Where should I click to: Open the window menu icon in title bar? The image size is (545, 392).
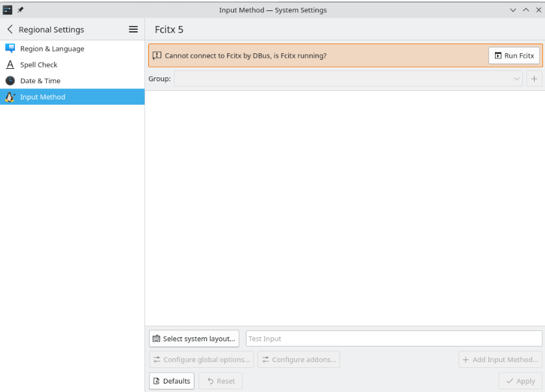click(7, 10)
